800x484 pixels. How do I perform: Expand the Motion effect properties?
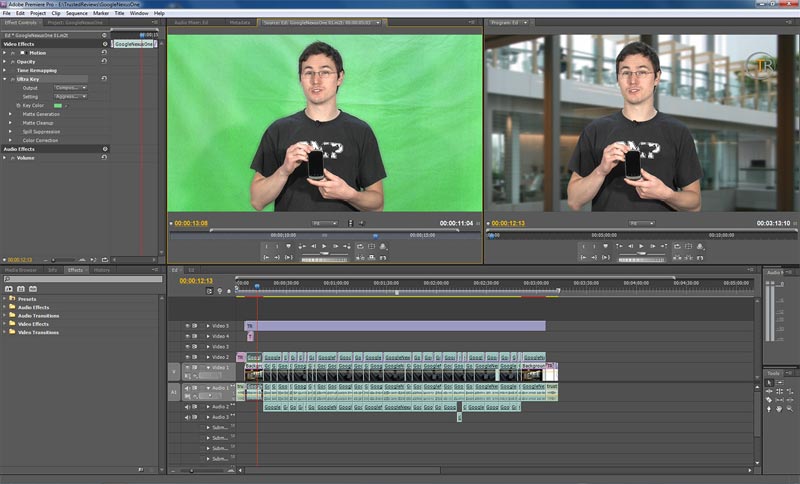click(5, 53)
